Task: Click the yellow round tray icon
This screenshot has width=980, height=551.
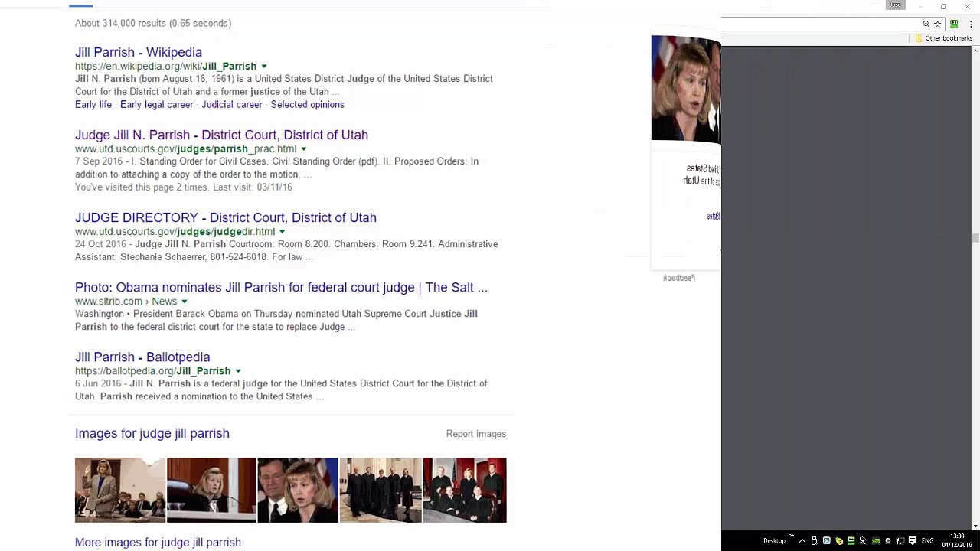Action: [x=839, y=540]
